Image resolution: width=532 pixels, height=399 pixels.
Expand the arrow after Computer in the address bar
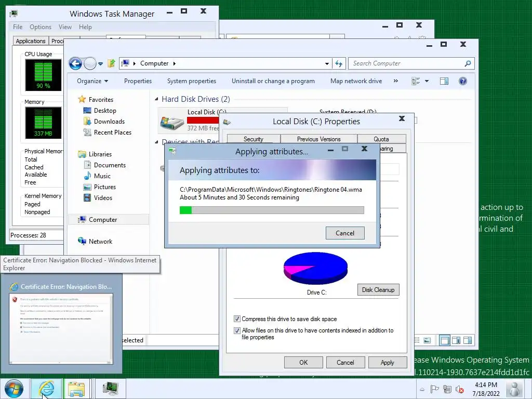(175, 63)
